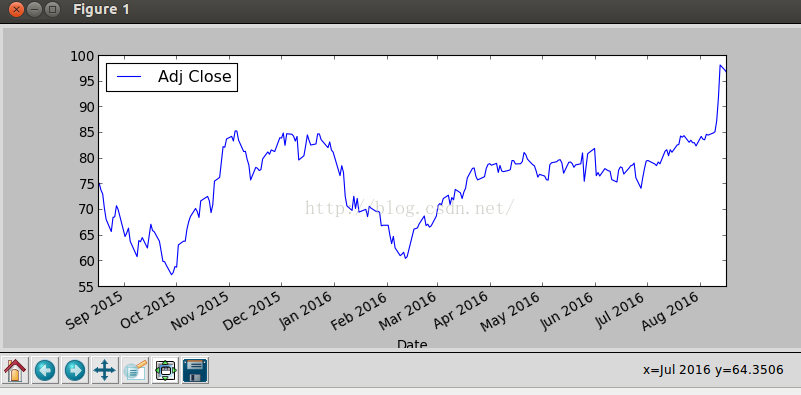Click the 90 y-axis tick label
The image size is (801, 395).
(x=86, y=107)
